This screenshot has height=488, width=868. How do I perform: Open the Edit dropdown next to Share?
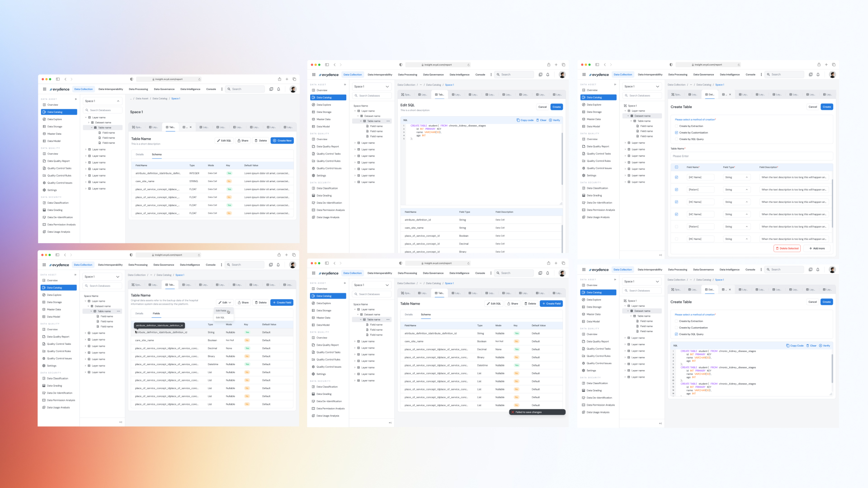(225, 302)
